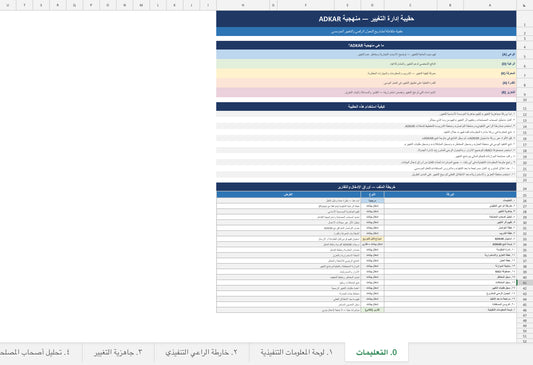
Task: Select the yellow 'المعرفة (K)' row label
Action: pos(508,73)
